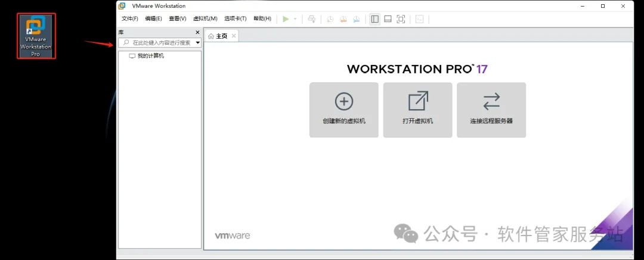Viewport: 644px width, 260px height.
Task: Expand the power options dropdown arrow
Action: click(295, 19)
